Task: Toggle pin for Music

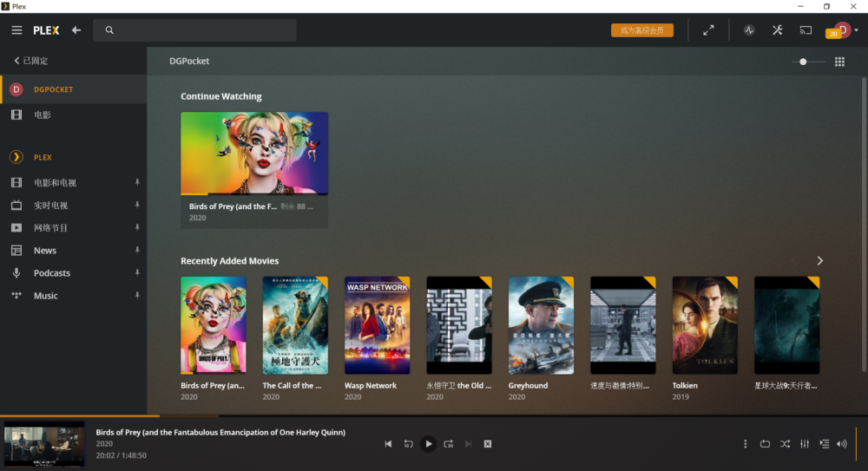Action: [137, 296]
